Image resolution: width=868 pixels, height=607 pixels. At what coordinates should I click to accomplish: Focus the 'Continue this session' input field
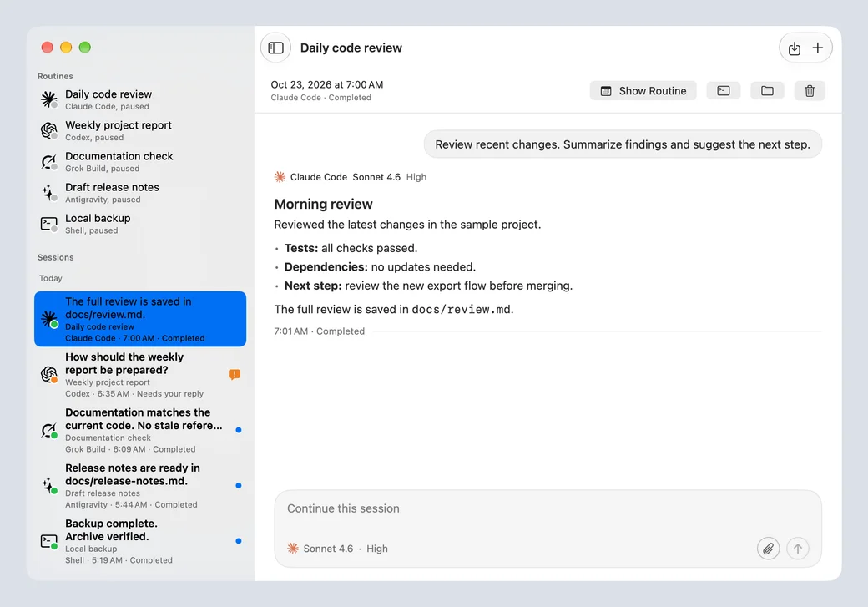click(x=548, y=508)
